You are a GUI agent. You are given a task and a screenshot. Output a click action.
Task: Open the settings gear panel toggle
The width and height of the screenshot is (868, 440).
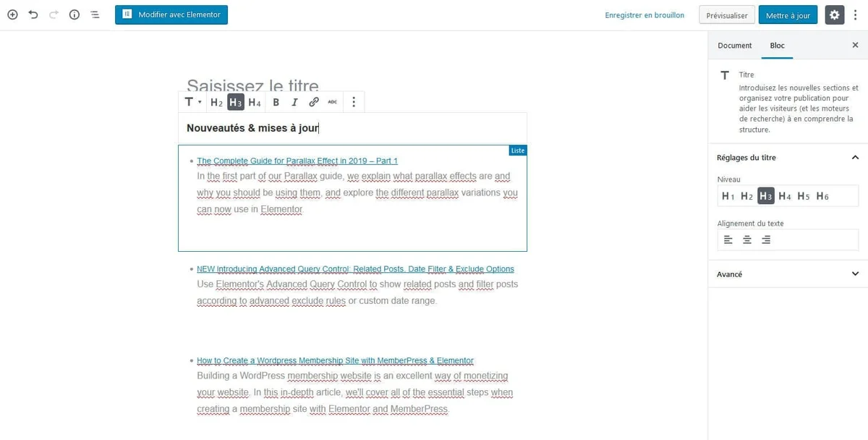click(835, 14)
